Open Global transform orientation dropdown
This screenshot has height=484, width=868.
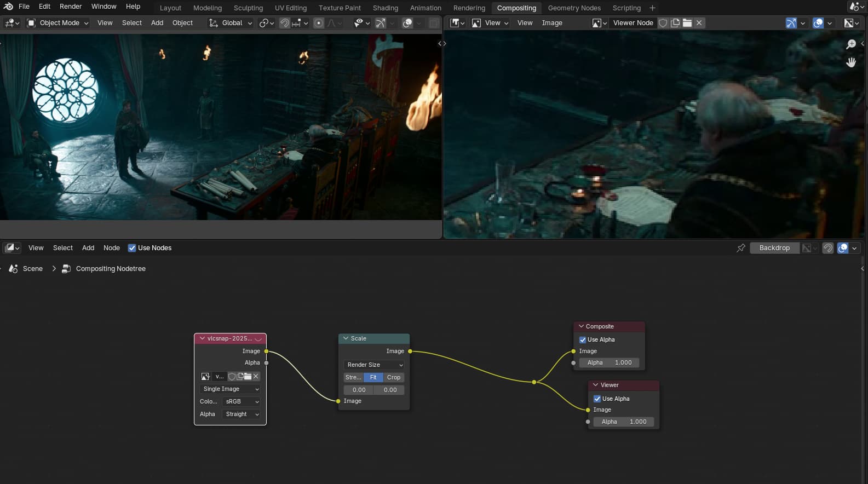tap(231, 23)
